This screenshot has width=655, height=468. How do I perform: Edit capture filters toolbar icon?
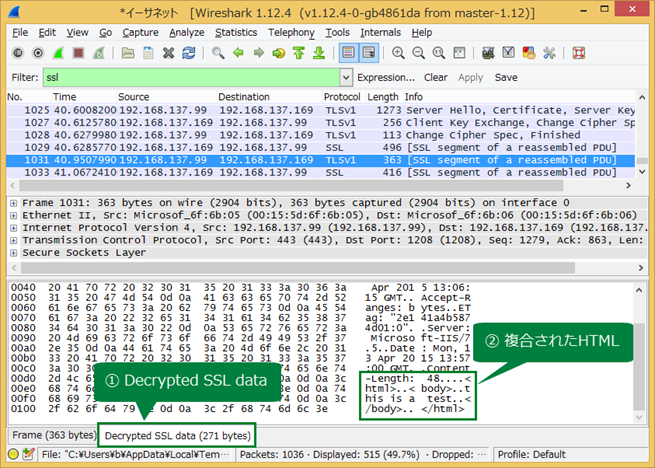tap(488, 53)
